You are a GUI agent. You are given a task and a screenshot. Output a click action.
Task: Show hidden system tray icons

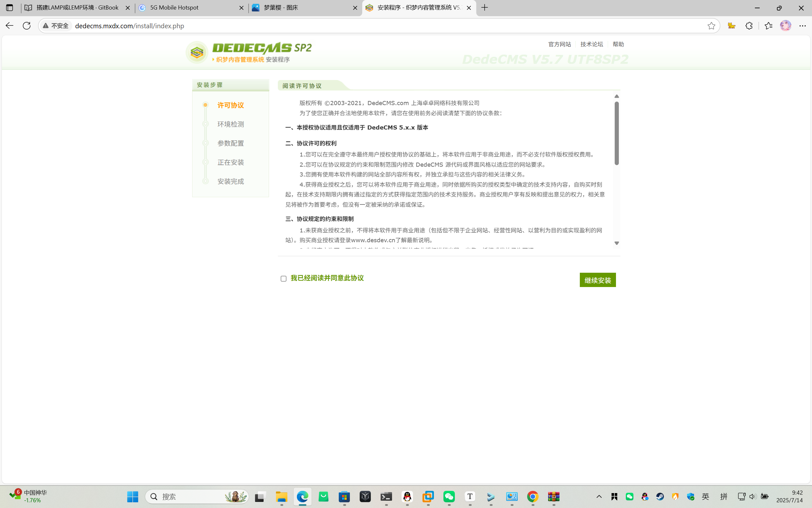point(599,497)
